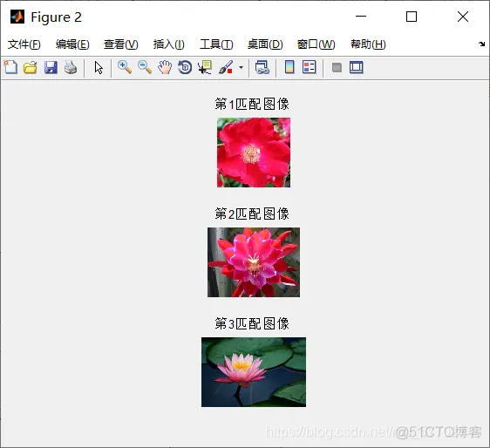Image resolution: width=490 pixels, height=448 pixels.
Task: Click the red rose matched image
Action: 254,153
